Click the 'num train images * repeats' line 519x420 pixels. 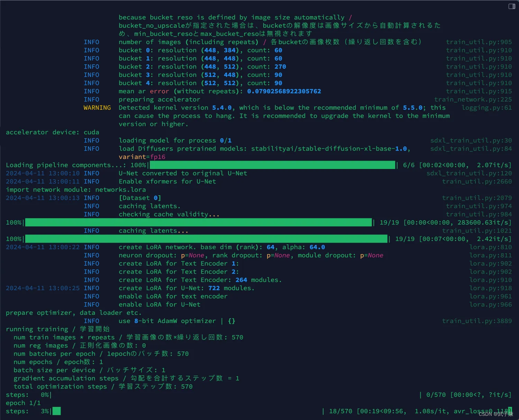pos(128,337)
